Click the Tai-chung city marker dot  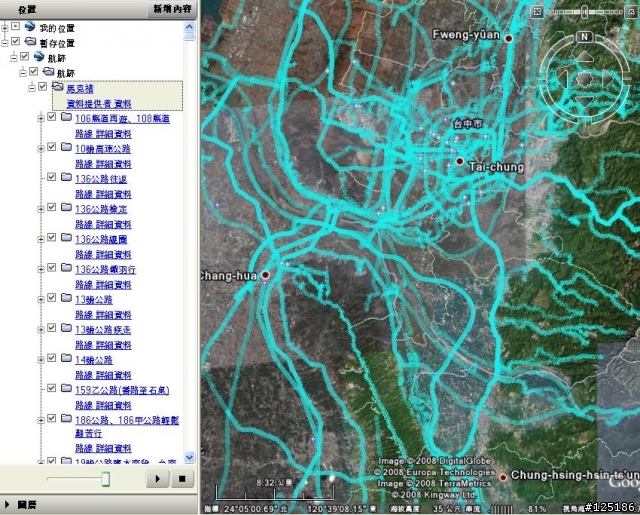[x=460, y=161]
